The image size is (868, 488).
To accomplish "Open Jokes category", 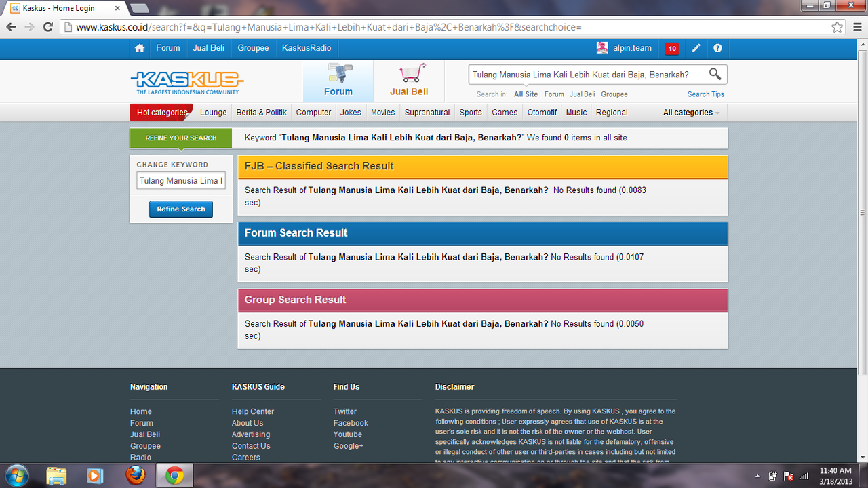I will (351, 113).
